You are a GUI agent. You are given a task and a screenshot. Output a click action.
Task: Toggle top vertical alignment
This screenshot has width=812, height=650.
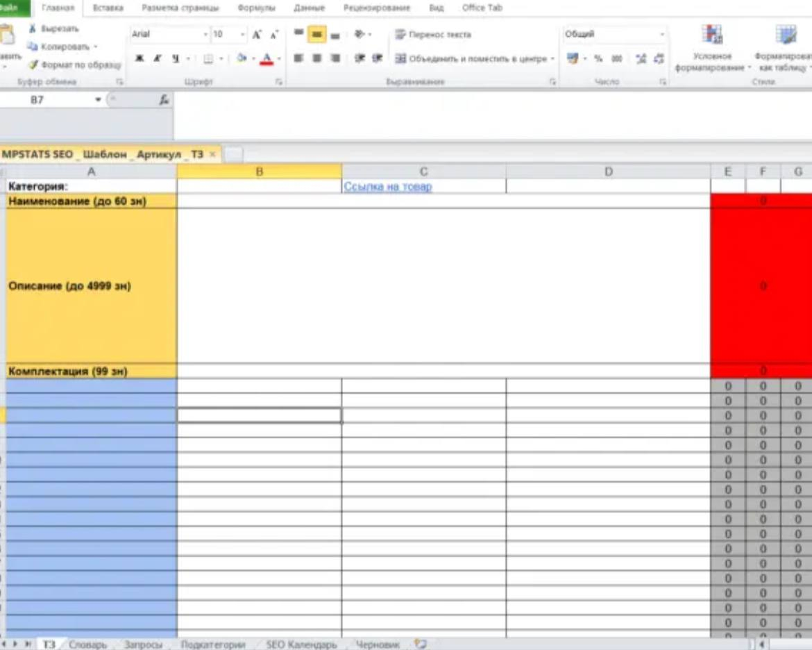point(299,34)
